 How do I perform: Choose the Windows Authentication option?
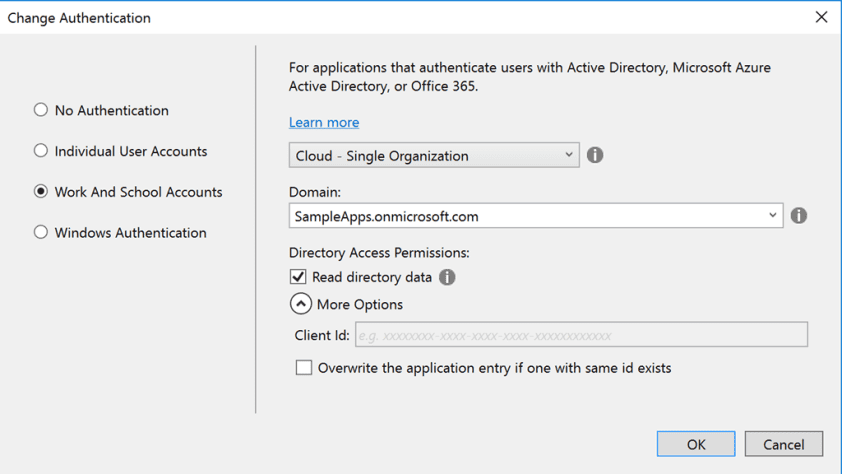pos(41,232)
